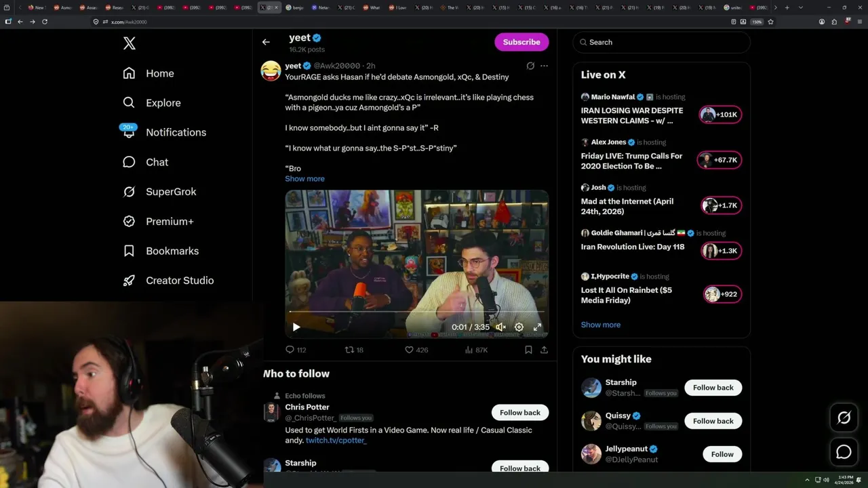Repost the post showing 18 reposts
Image resolution: width=868 pixels, height=488 pixels.
coord(355,350)
